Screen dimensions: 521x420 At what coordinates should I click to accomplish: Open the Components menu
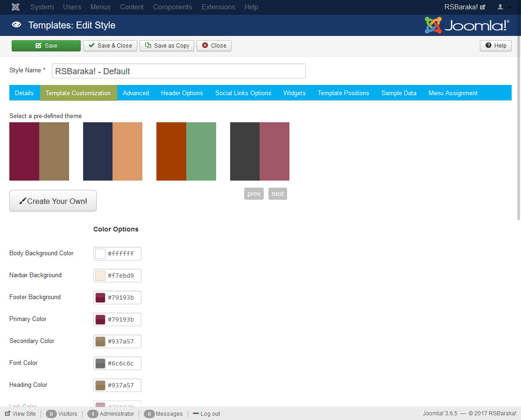pos(172,7)
